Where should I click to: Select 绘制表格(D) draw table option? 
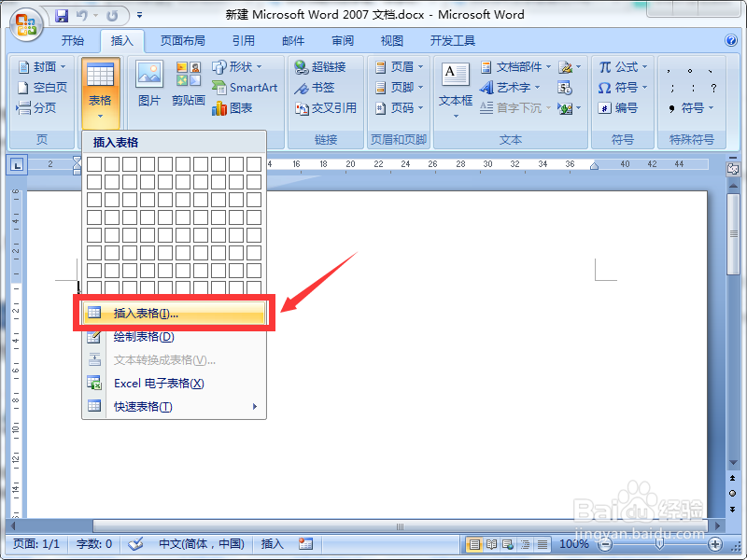coord(175,337)
